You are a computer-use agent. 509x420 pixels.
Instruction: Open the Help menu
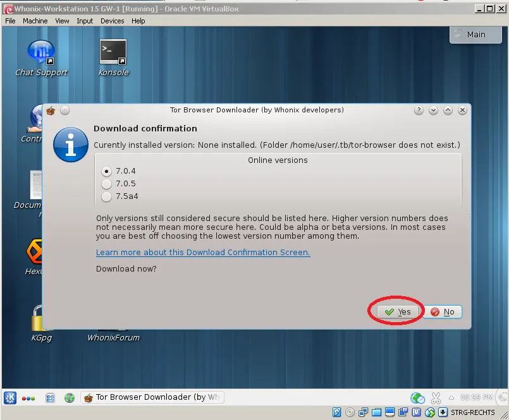[138, 21]
